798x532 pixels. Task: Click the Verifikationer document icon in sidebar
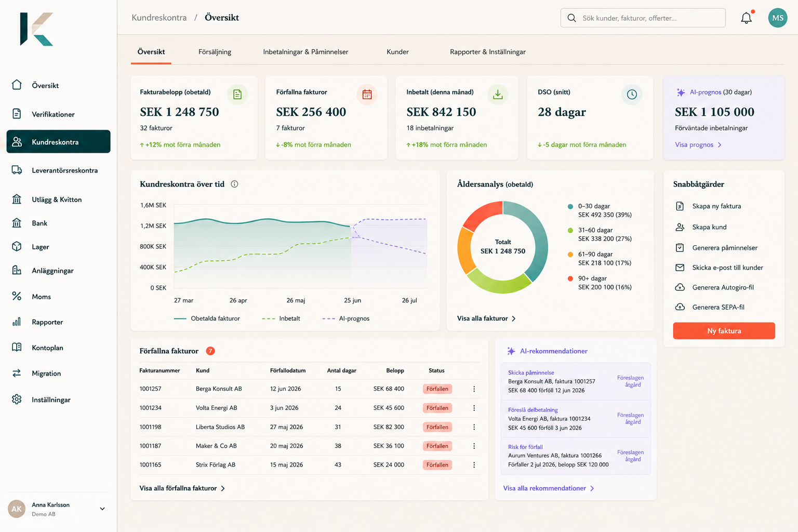tap(17, 114)
